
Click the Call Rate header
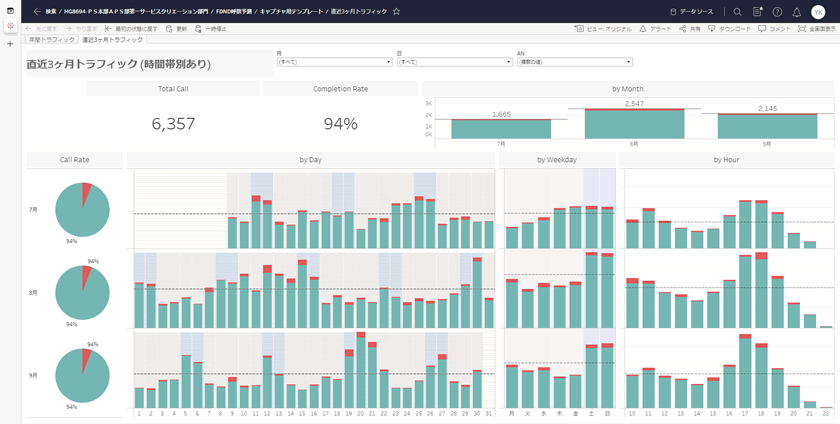point(74,160)
